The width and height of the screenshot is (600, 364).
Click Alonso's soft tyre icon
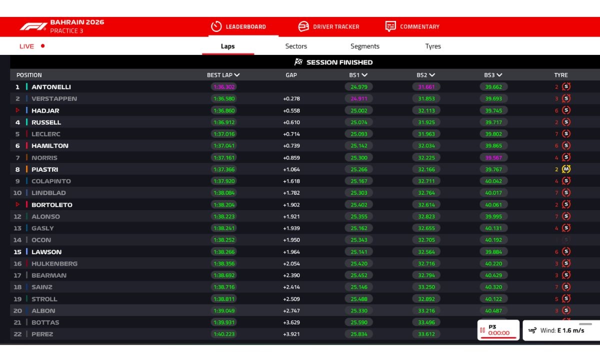click(566, 216)
